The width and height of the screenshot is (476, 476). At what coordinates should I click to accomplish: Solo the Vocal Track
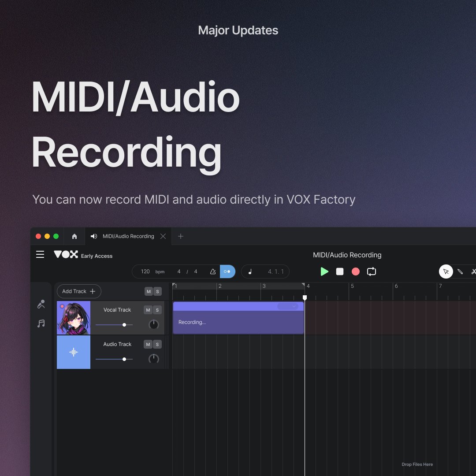[157, 310]
